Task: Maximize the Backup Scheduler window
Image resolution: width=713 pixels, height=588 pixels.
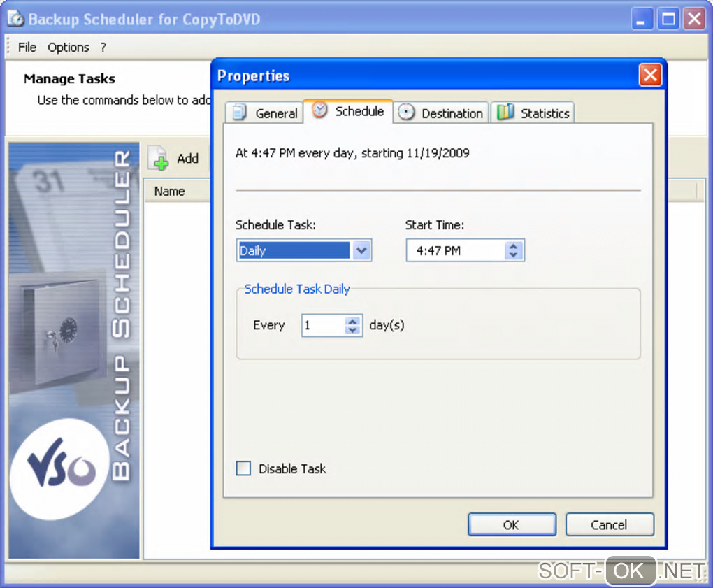Action: coord(668,19)
